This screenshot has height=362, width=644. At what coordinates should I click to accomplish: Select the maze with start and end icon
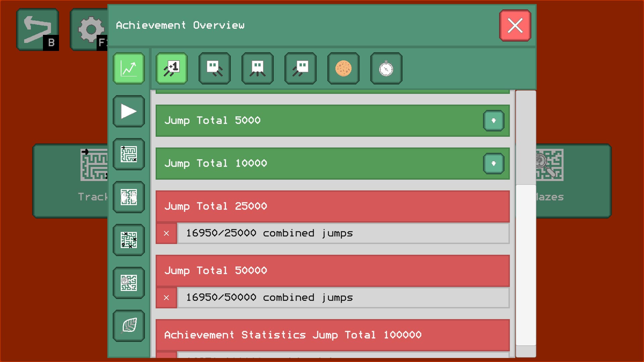pyautogui.click(x=128, y=154)
